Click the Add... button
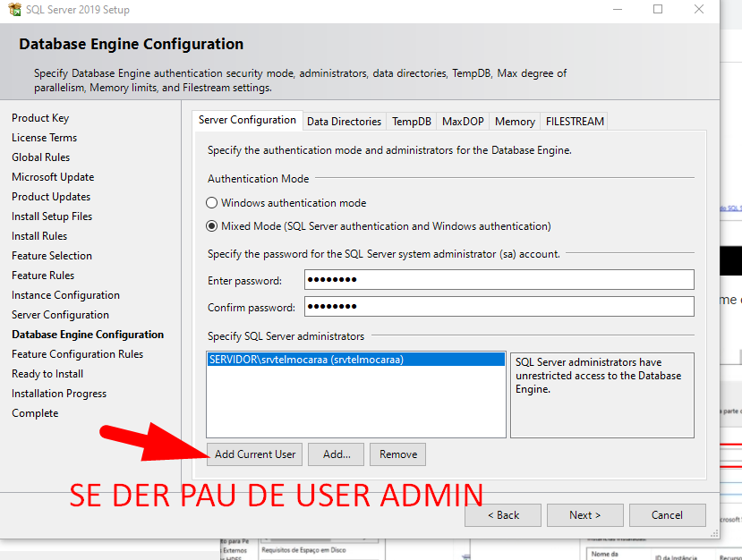 337,454
